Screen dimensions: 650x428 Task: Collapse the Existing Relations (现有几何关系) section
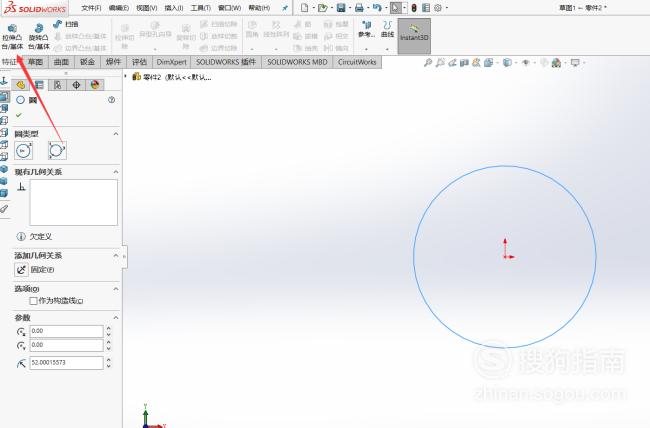coord(116,172)
